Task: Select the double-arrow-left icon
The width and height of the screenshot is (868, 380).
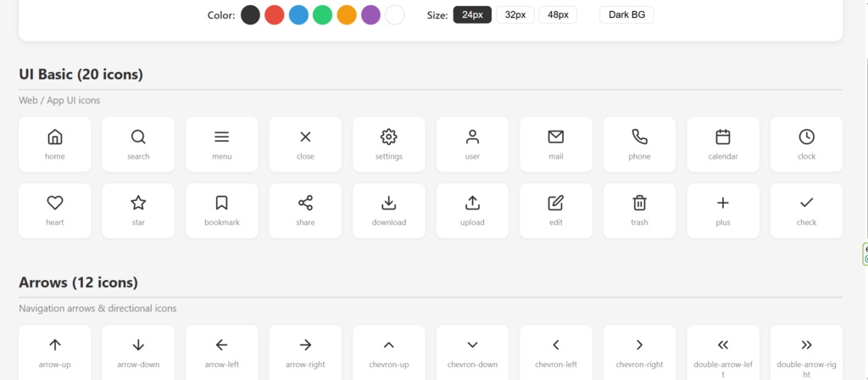Action: tap(723, 345)
